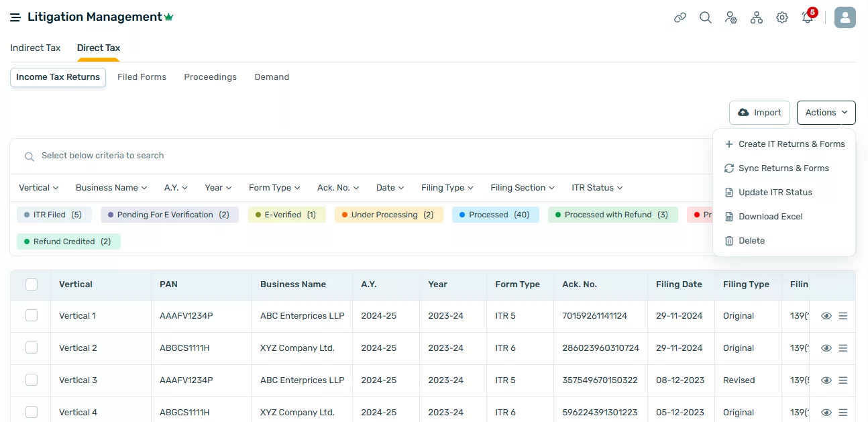This screenshot has height=422, width=868.
Task: Choose Sync Returns & Forms from menu
Action: 783,168
